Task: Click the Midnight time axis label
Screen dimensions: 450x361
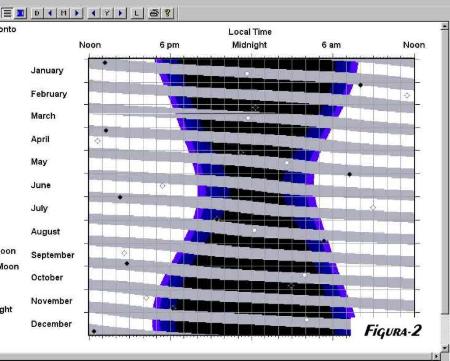Action: tap(249, 45)
